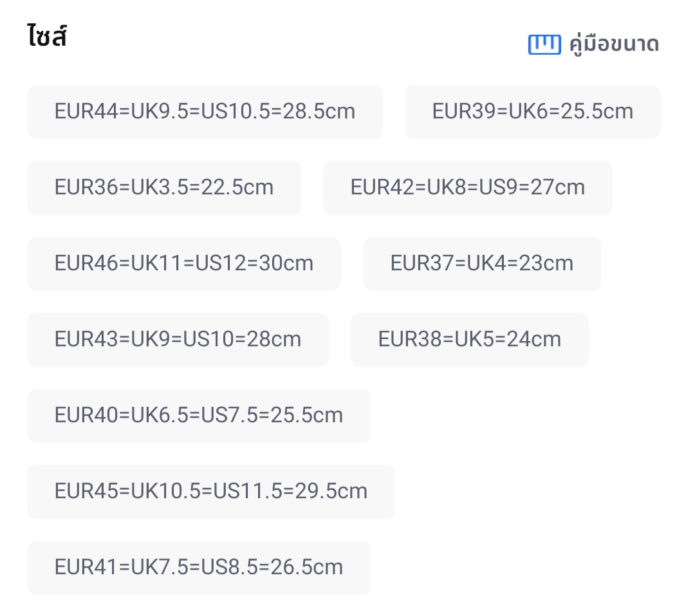
Task: Click the ไซส์ section heading
Action: click(48, 37)
